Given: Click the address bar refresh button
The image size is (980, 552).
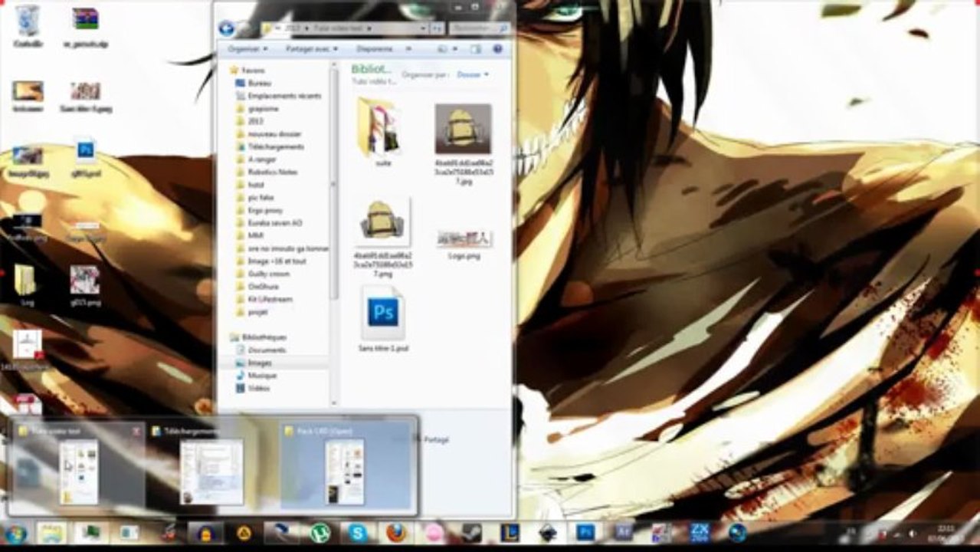Looking at the screenshot, I should (x=437, y=28).
